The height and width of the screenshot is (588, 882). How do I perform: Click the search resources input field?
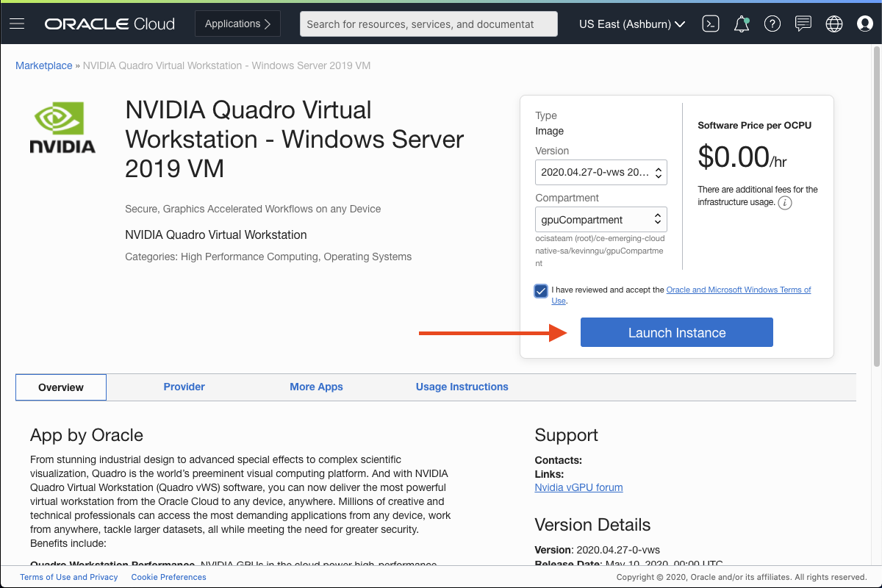click(428, 24)
